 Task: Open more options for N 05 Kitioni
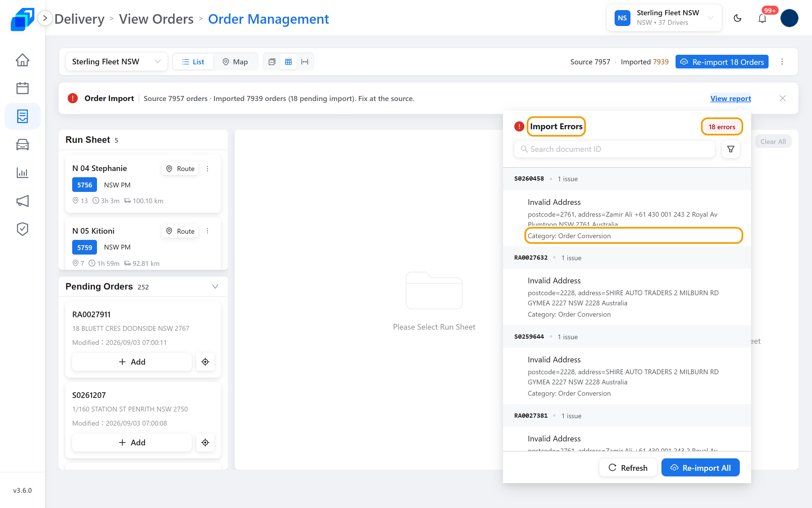point(208,231)
